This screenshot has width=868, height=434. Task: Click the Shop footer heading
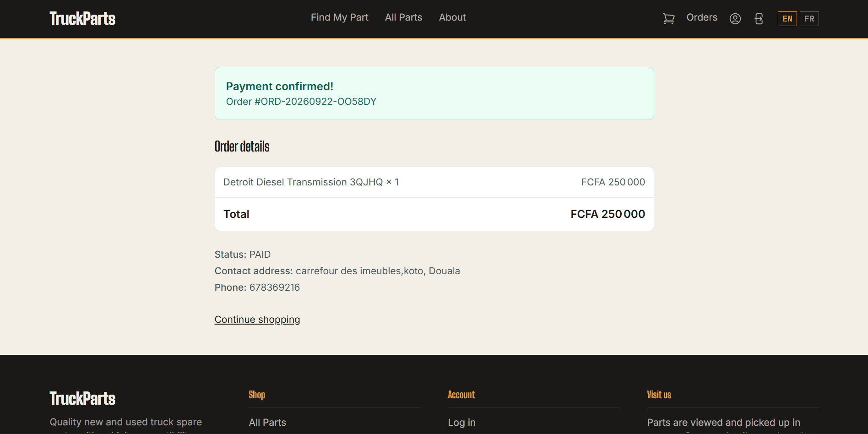pyautogui.click(x=257, y=395)
